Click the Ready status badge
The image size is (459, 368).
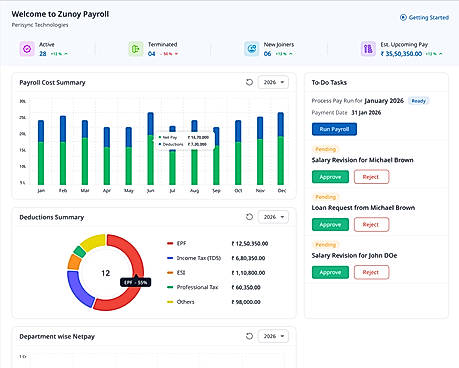(x=419, y=101)
